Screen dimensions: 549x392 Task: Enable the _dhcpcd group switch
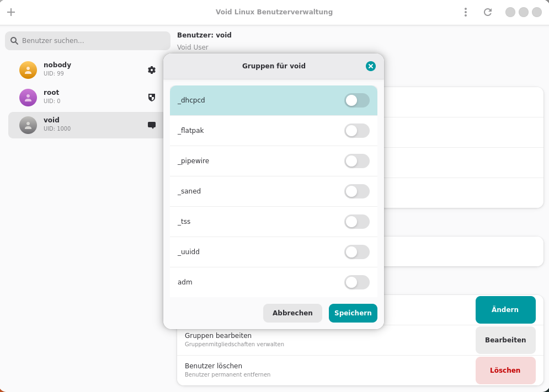point(356,100)
